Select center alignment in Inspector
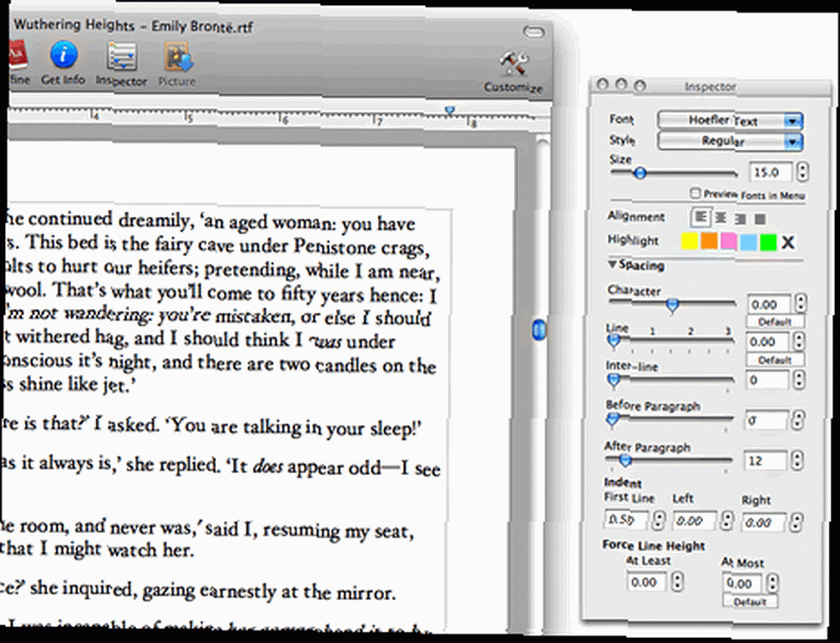The image size is (840, 643). (x=721, y=218)
